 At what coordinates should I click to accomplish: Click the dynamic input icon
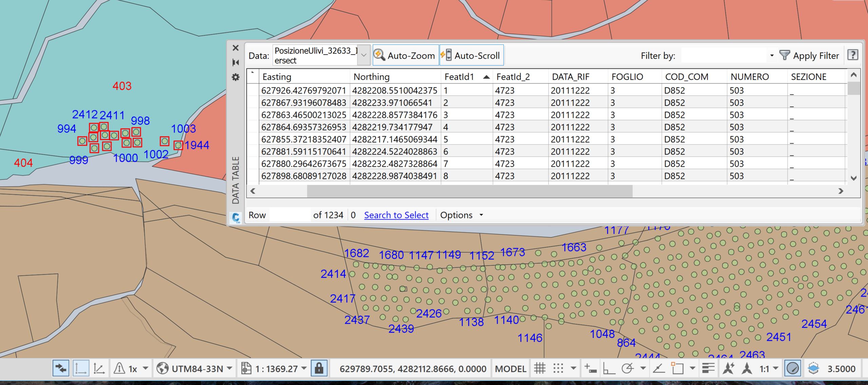(x=591, y=368)
